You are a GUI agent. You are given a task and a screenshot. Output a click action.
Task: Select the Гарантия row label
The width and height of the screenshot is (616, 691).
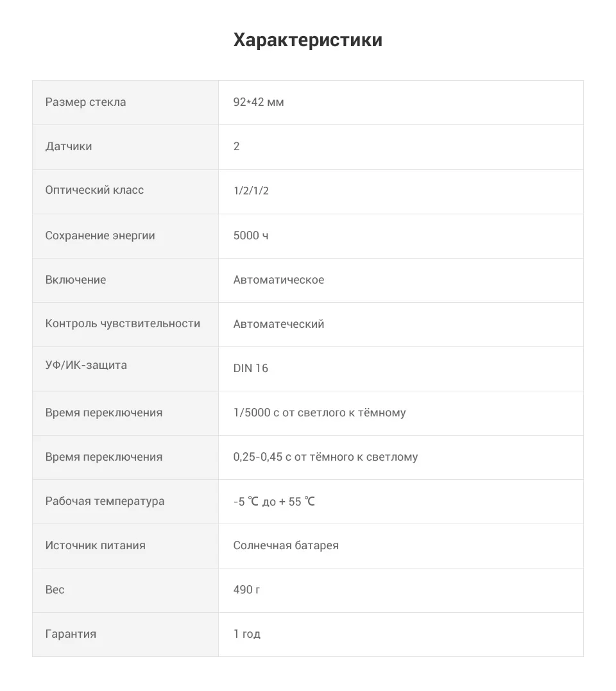coord(71,634)
